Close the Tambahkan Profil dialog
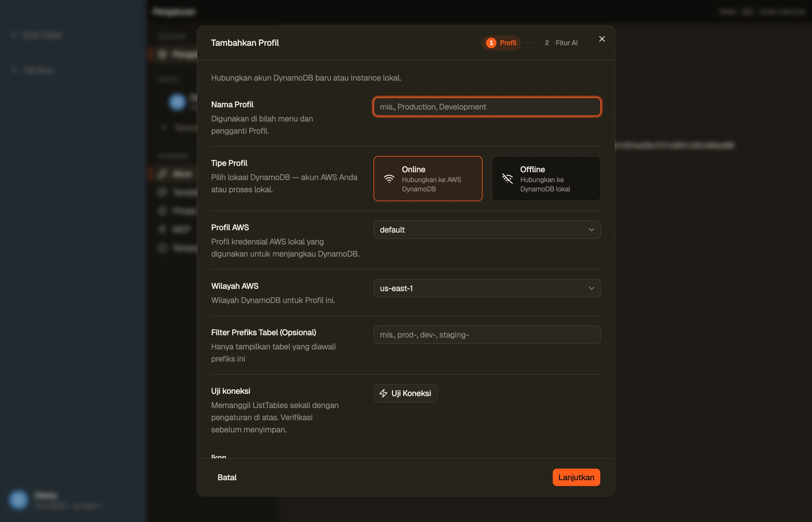Screen dimensions: 812x522 coord(601,39)
